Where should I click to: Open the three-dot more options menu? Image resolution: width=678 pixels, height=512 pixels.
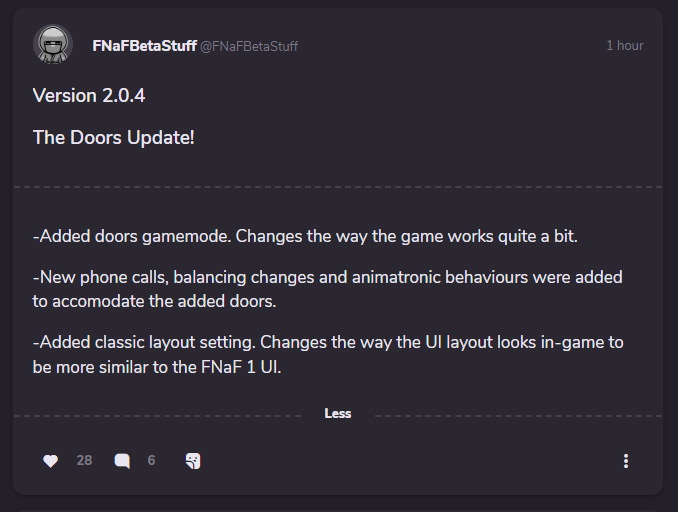tap(626, 461)
